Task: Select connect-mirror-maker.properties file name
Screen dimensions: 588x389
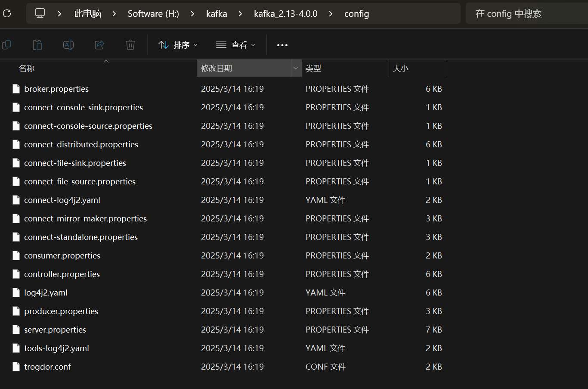Action: (85, 218)
